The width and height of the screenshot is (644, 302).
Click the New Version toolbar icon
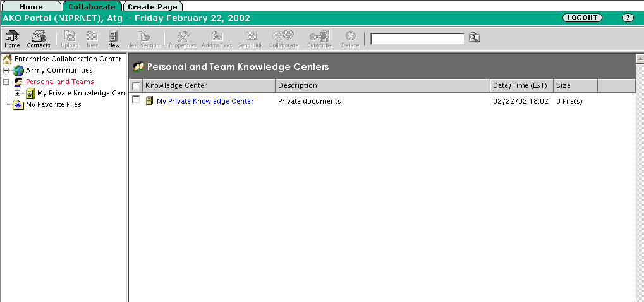(x=143, y=38)
